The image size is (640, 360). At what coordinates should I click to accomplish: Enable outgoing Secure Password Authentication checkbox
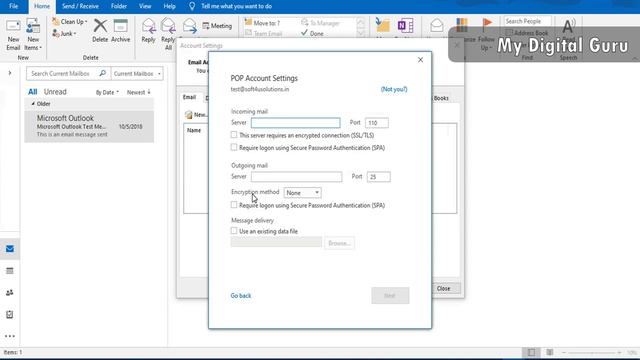[x=234, y=204]
